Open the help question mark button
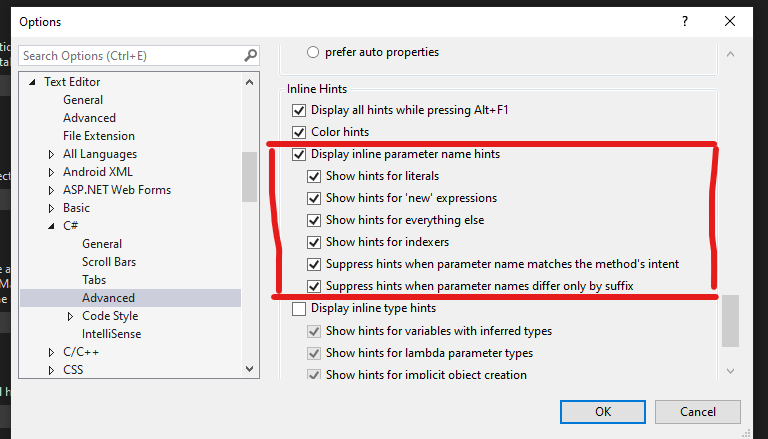This screenshot has height=439, width=768. point(685,22)
